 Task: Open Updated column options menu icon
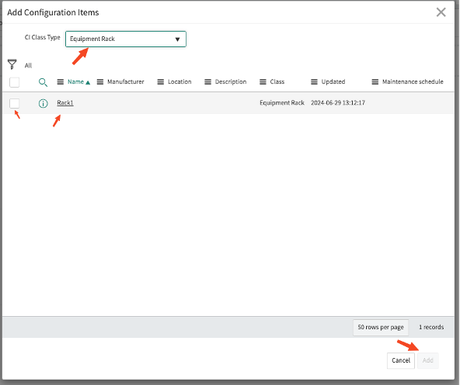coord(314,82)
